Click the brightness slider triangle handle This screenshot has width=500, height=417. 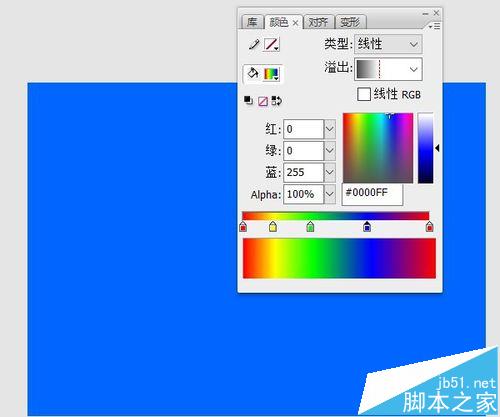(437, 148)
